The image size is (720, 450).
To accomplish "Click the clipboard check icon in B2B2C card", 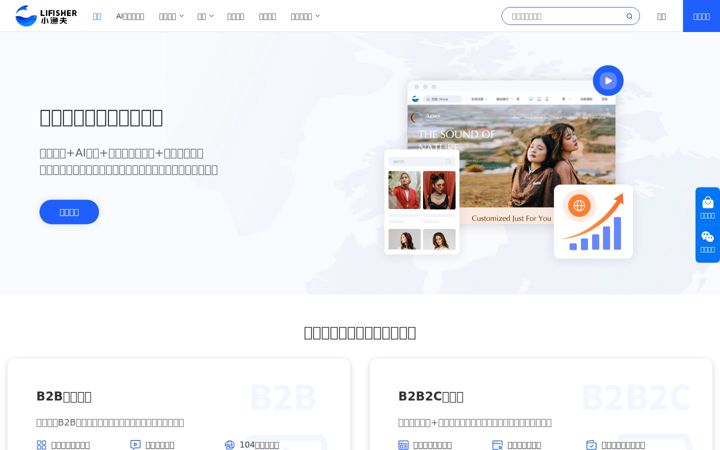I will 591,445.
